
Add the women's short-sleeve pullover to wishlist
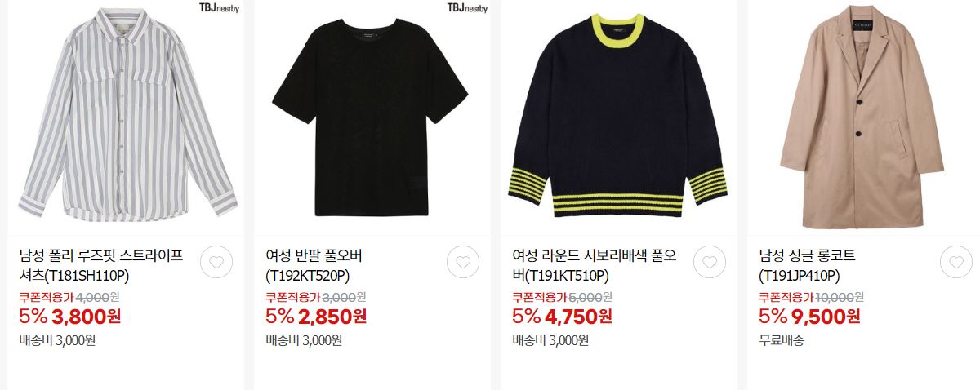463,262
